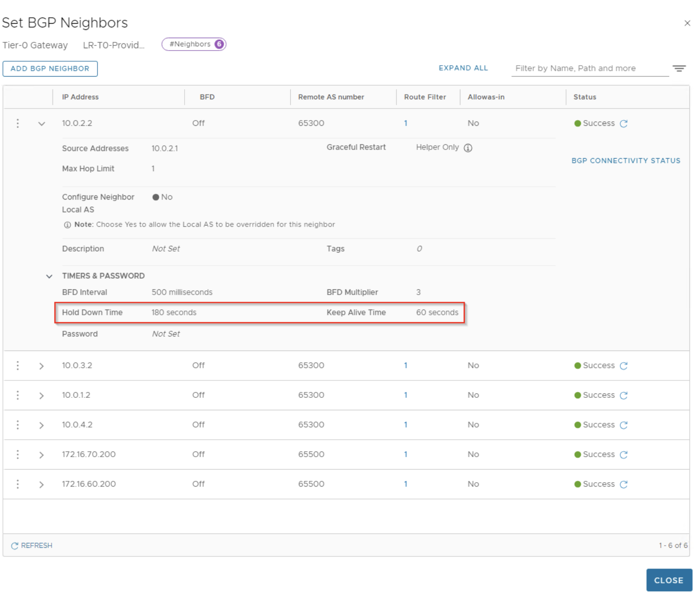Open route filter link for 172.16.70.200
This screenshot has width=700, height=596.
(x=405, y=454)
